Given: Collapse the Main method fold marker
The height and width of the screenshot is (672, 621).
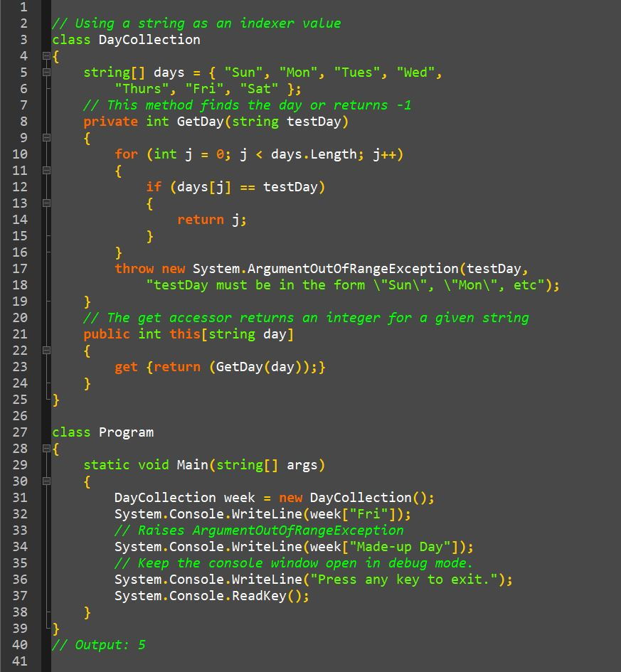Looking at the screenshot, I should coord(46,481).
